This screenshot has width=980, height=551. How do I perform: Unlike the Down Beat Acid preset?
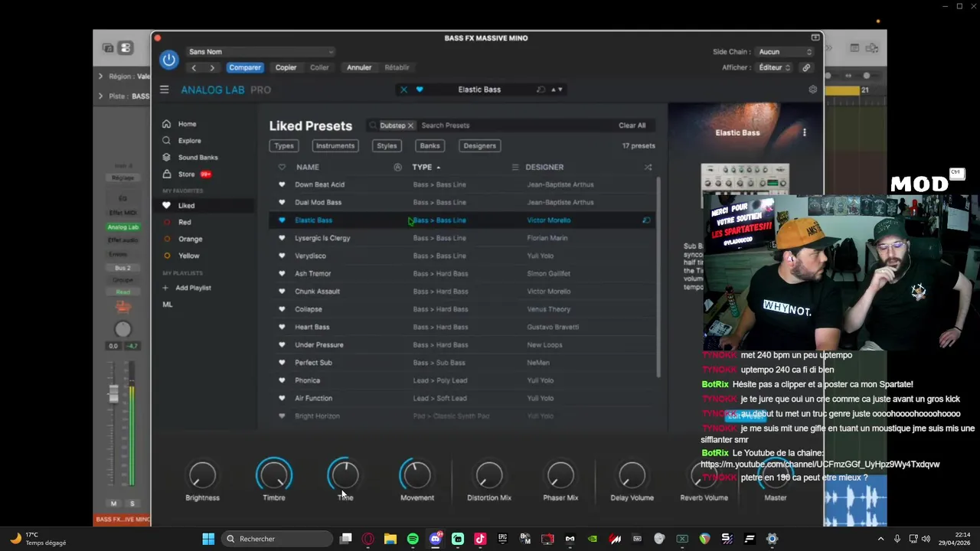(282, 184)
